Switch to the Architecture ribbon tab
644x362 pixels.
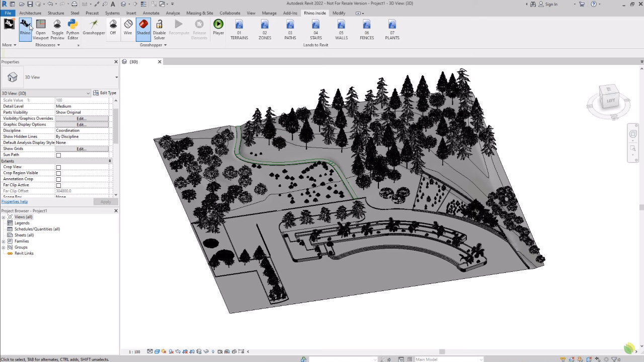point(30,13)
